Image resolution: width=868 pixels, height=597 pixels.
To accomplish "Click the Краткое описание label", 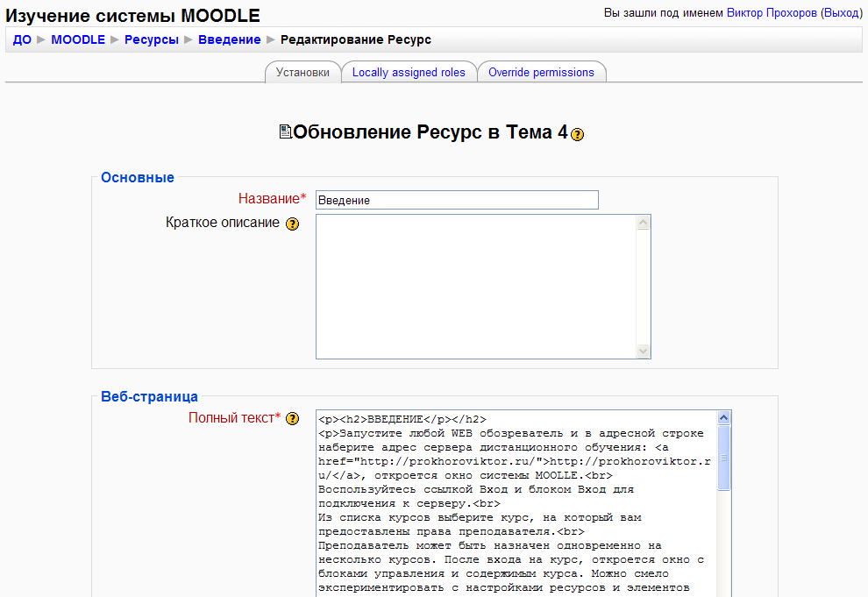I will [x=223, y=223].
